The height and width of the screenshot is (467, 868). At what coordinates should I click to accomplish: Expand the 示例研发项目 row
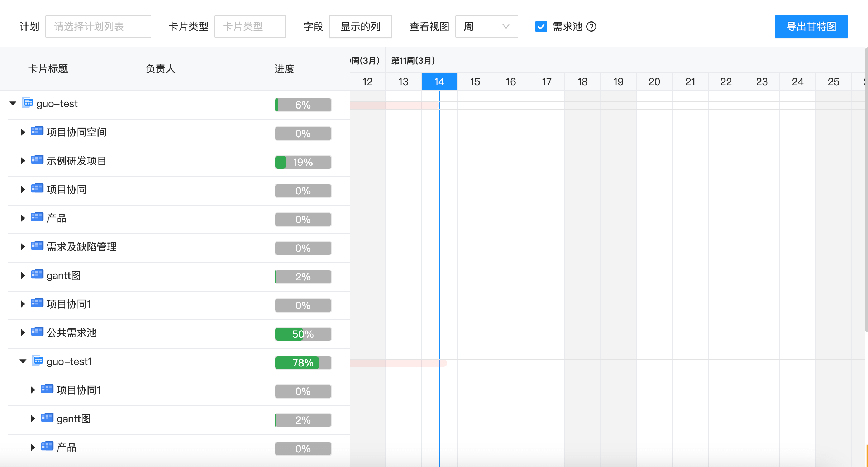[22, 160]
